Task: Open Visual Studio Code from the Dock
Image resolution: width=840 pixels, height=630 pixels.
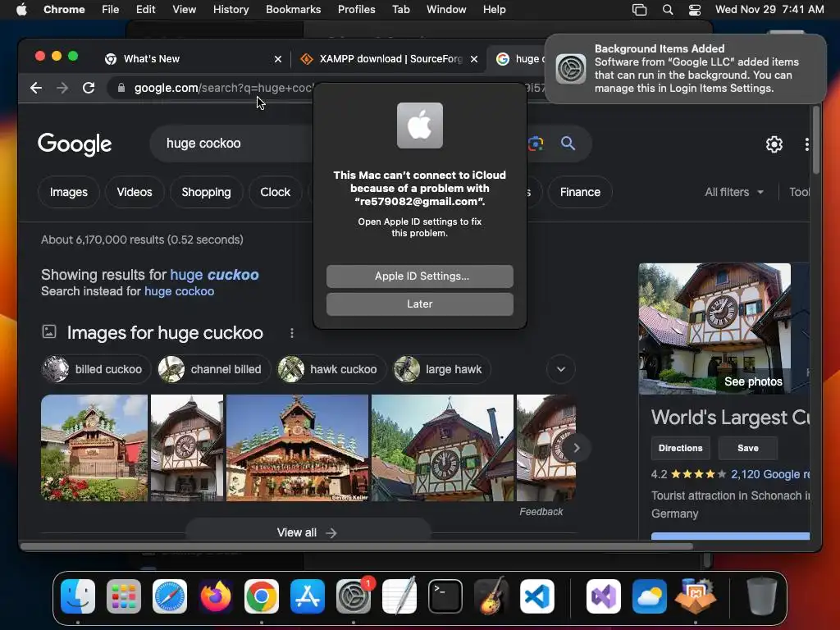Action: (x=537, y=596)
